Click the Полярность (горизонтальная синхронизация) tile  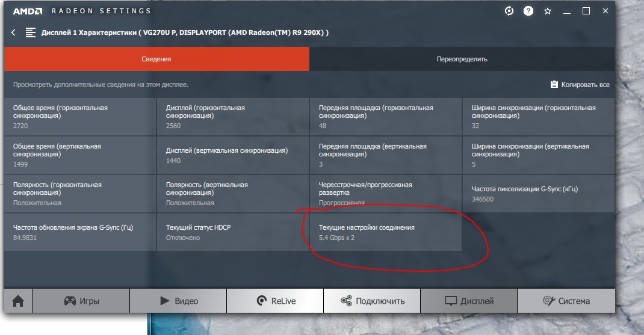click(x=80, y=194)
